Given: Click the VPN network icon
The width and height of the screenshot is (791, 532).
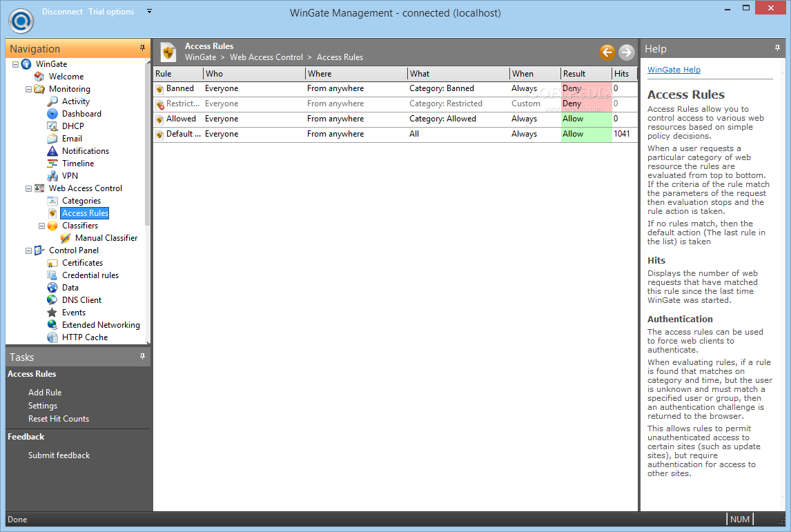Looking at the screenshot, I should click(x=52, y=176).
